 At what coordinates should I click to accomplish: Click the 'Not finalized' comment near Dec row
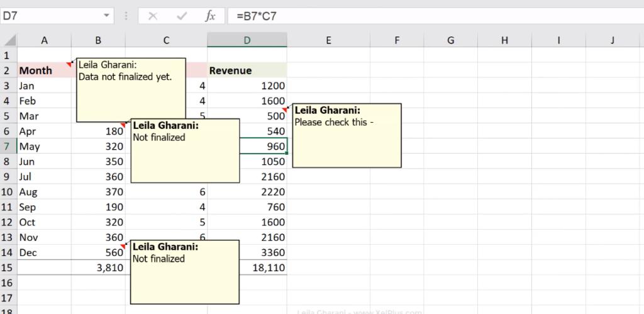tap(185, 272)
